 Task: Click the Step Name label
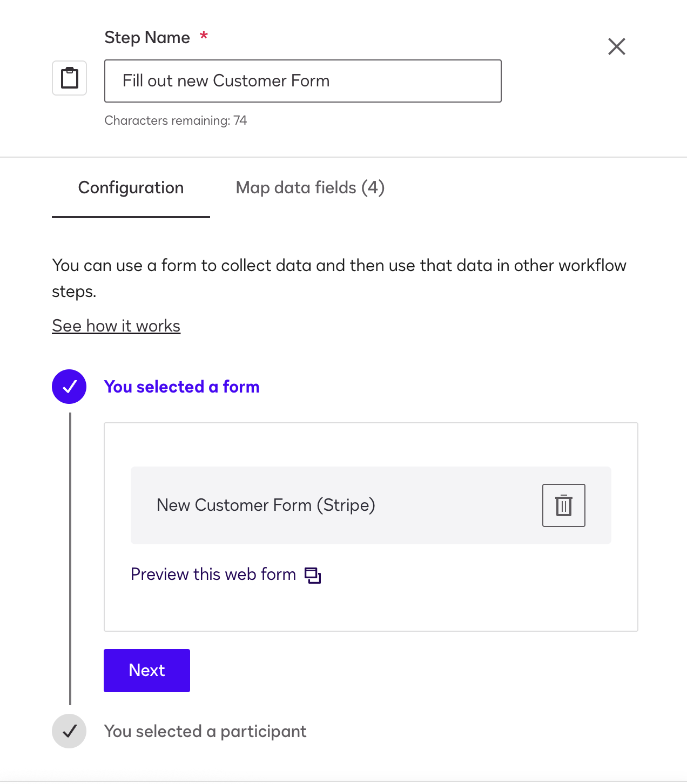coord(147,38)
